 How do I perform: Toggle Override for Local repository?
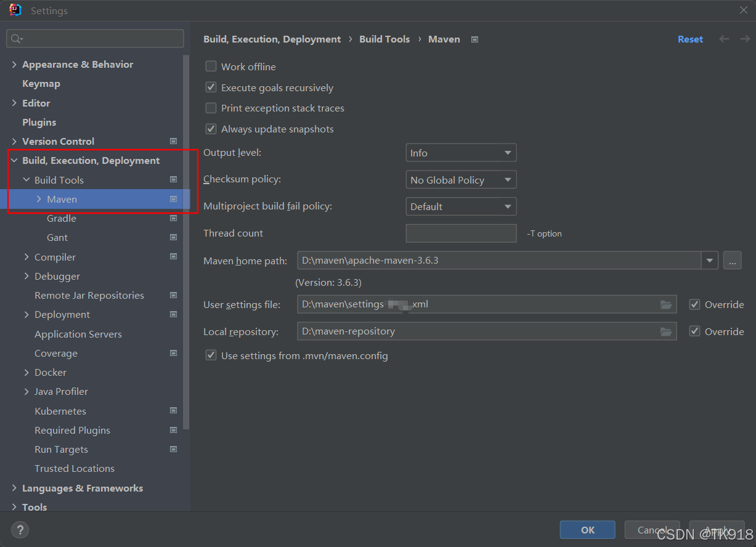[694, 331]
